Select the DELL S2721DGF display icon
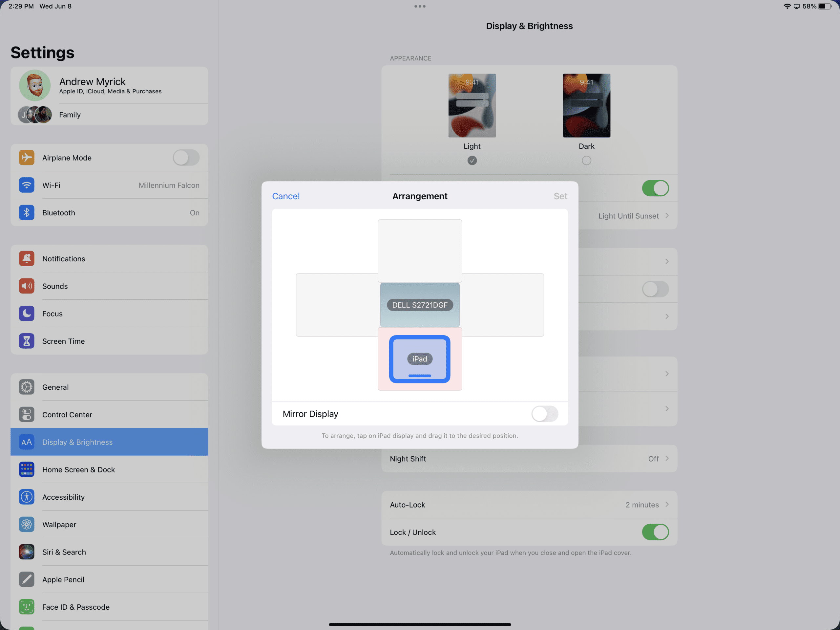The width and height of the screenshot is (840, 630). coord(419,304)
